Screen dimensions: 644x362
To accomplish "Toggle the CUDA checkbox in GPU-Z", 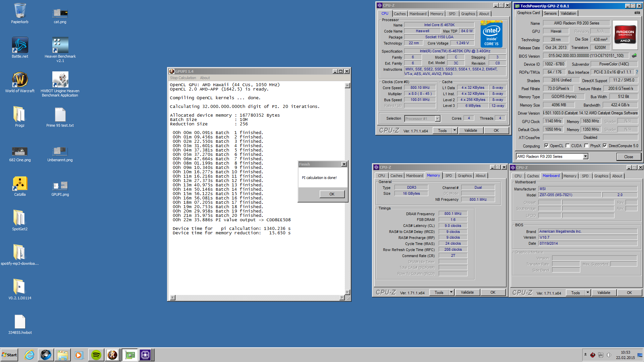I will (568, 146).
